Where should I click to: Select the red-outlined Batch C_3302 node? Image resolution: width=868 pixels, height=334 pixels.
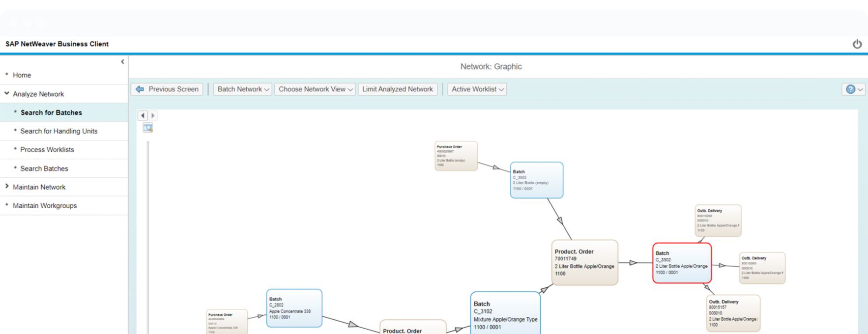[x=682, y=263]
